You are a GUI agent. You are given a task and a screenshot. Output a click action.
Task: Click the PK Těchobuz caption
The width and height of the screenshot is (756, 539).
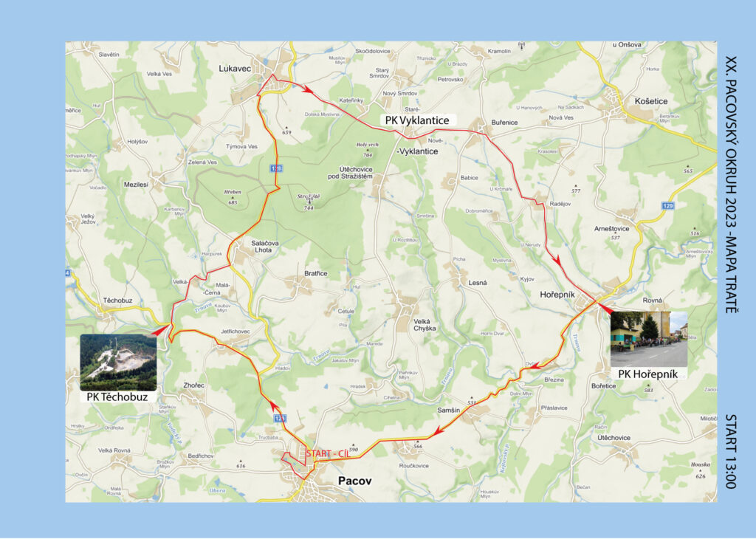[117, 396]
